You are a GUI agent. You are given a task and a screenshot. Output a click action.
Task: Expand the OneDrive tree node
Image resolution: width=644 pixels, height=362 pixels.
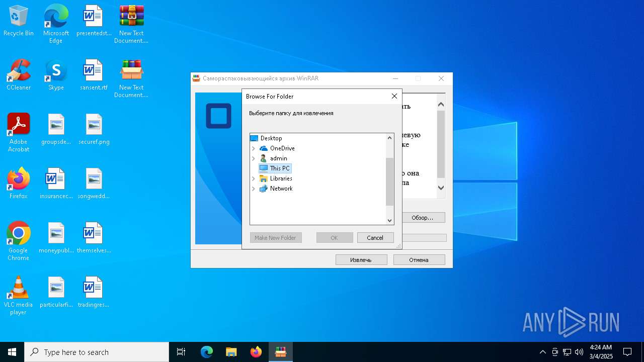click(x=254, y=148)
